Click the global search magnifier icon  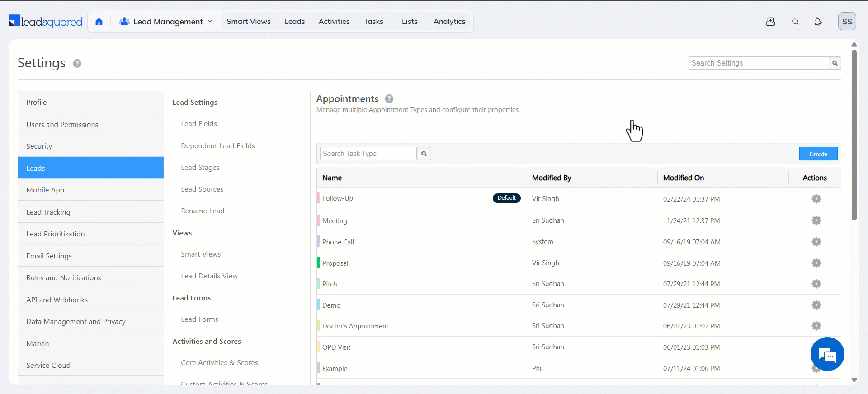(796, 22)
